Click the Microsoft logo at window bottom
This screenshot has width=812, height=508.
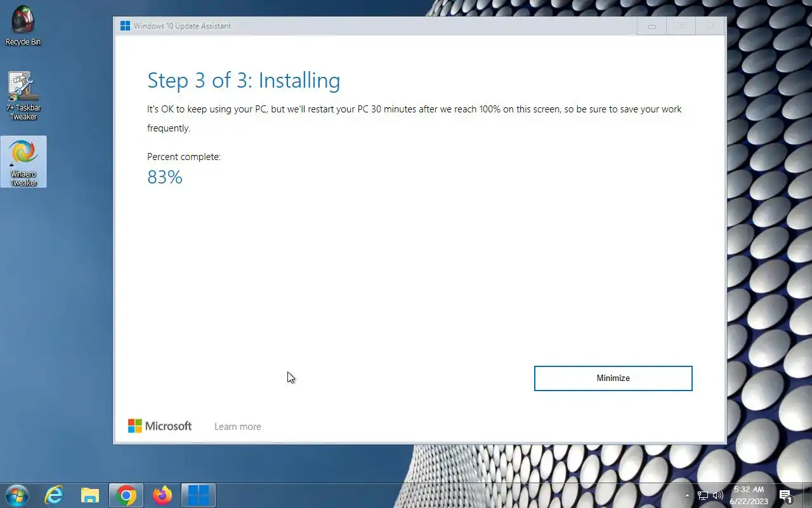tap(160, 426)
